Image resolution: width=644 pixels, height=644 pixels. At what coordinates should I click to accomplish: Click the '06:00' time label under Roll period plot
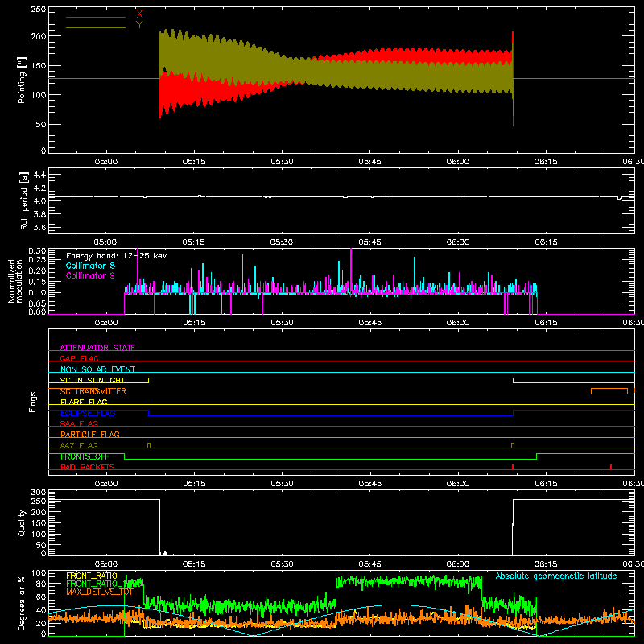(457, 242)
